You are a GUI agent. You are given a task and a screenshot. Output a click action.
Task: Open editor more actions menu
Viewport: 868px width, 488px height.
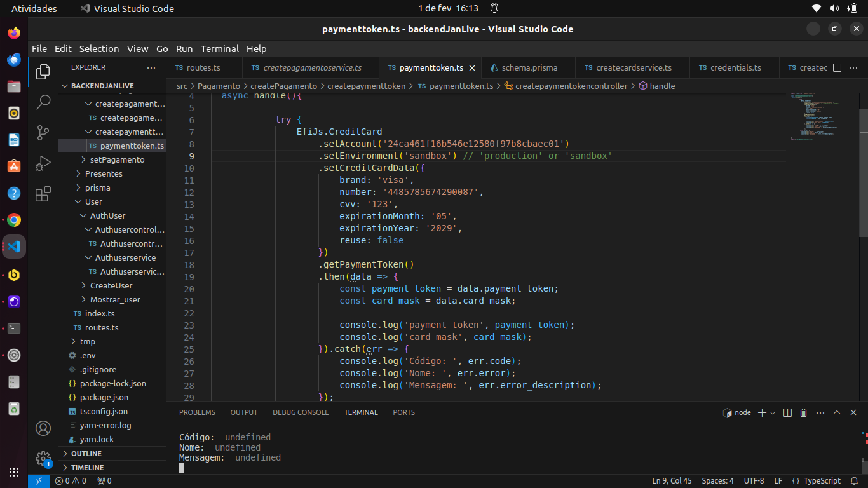(853, 67)
